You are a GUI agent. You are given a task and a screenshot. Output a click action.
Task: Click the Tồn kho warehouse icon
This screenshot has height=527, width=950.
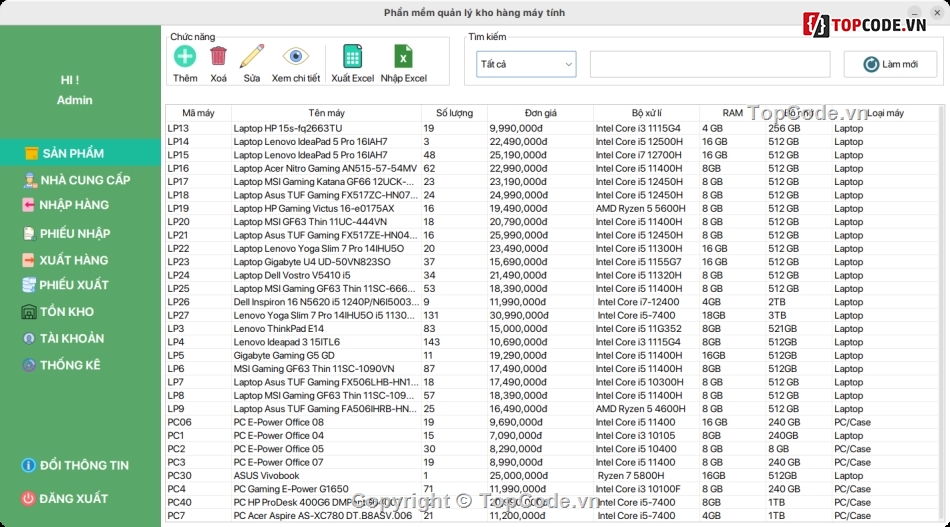[x=28, y=311]
